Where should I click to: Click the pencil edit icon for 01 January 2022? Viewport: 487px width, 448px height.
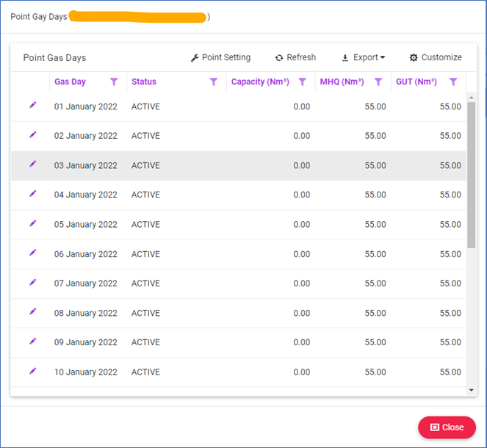click(x=32, y=106)
